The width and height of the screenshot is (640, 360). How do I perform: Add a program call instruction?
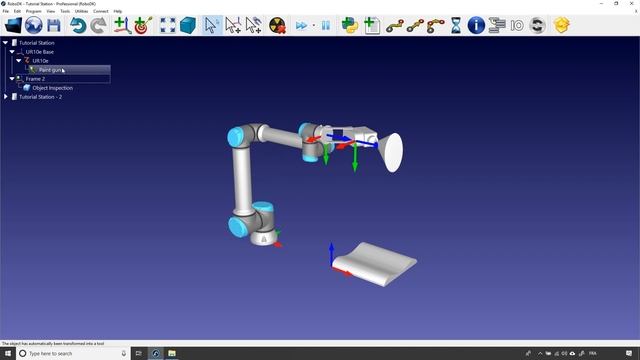(497, 25)
